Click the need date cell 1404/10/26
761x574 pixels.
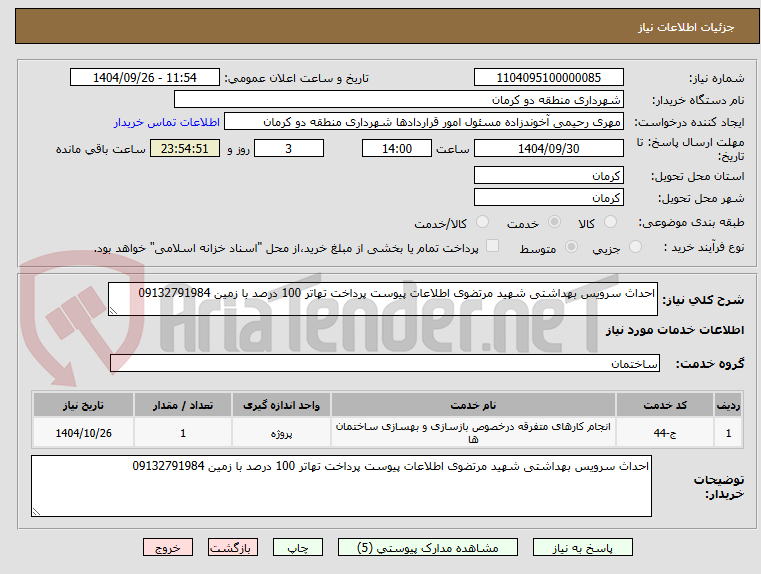(83, 432)
